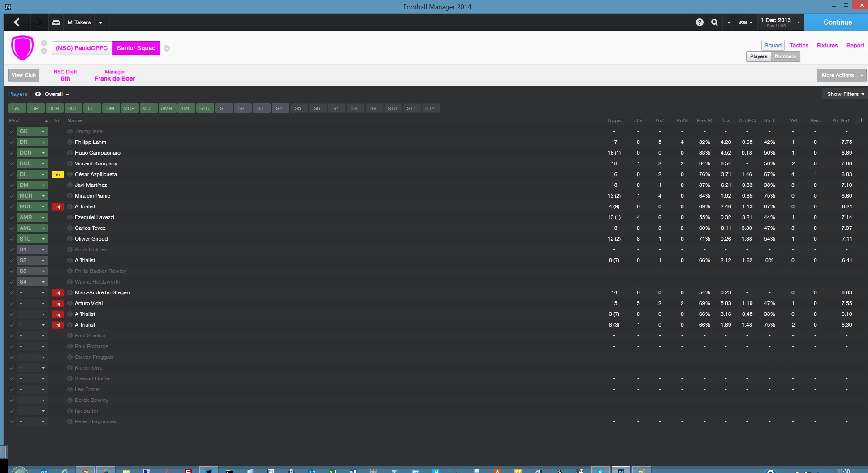868x473 pixels.
Task: Open the GK position dropdown for Jimmy Ince
Action: (32, 131)
